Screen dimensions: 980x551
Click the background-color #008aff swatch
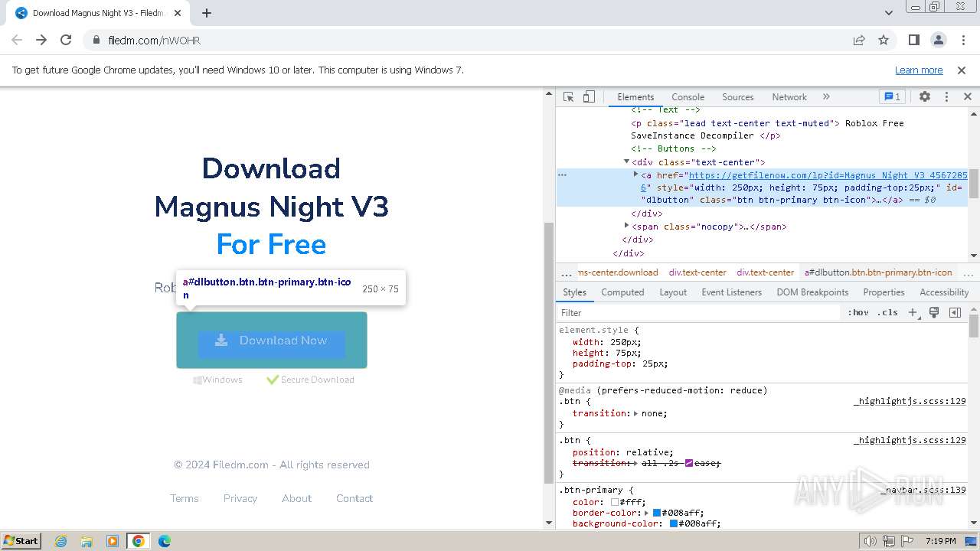click(x=674, y=523)
